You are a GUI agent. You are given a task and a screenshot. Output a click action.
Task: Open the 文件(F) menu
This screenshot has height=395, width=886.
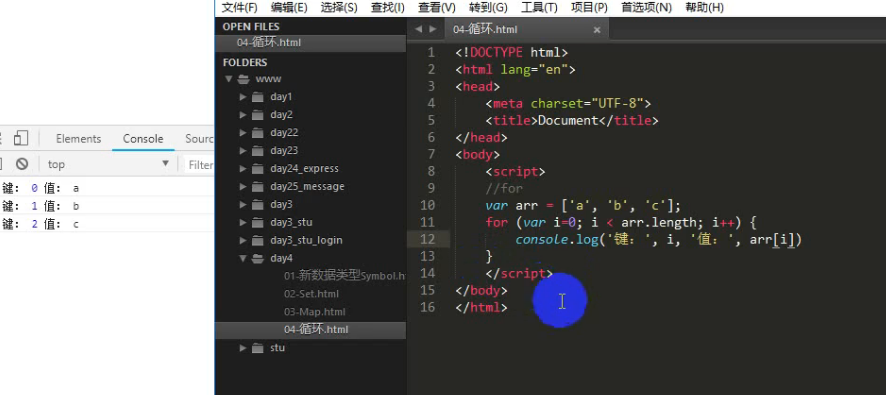(x=240, y=7)
